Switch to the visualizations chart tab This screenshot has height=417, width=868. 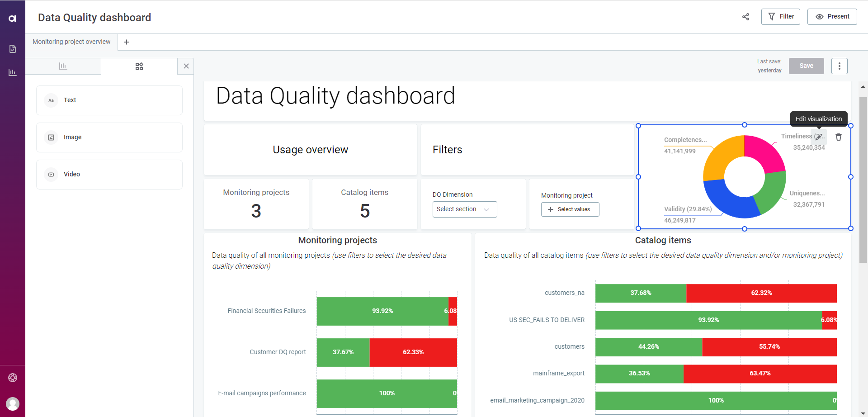[x=63, y=66]
